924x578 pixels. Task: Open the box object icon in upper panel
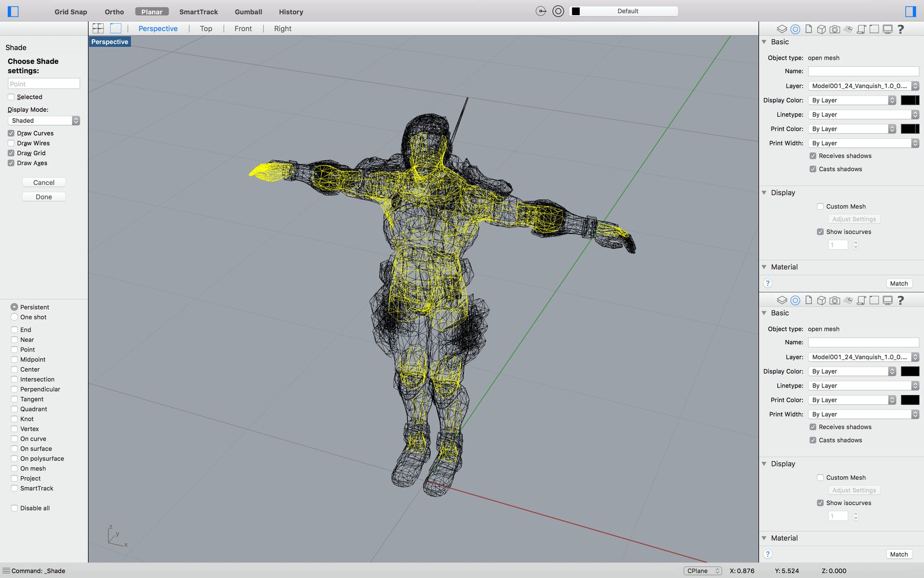821,29
